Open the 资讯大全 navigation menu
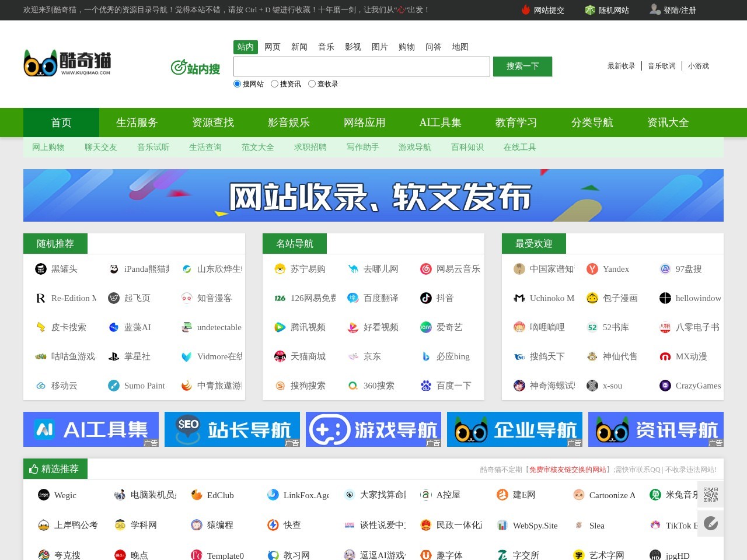Image resolution: width=747 pixels, height=560 pixels. coord(668,123)
